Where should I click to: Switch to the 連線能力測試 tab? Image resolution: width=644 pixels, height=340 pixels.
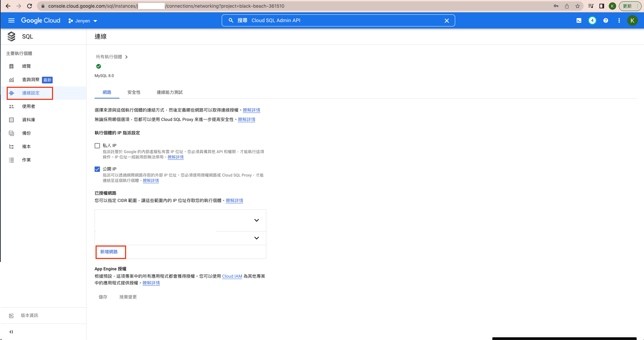(x=170, y=92)
